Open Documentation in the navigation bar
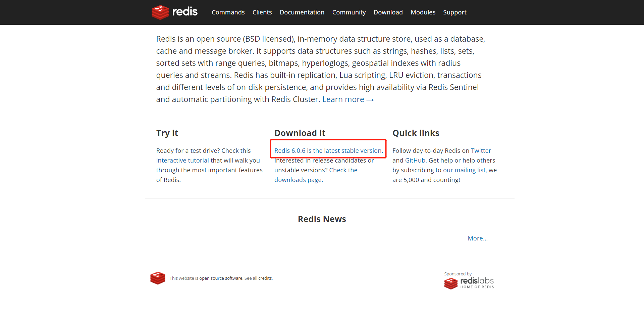Image resolution: width=644 pixels, height=312 pixels. [x=302, y=12]
